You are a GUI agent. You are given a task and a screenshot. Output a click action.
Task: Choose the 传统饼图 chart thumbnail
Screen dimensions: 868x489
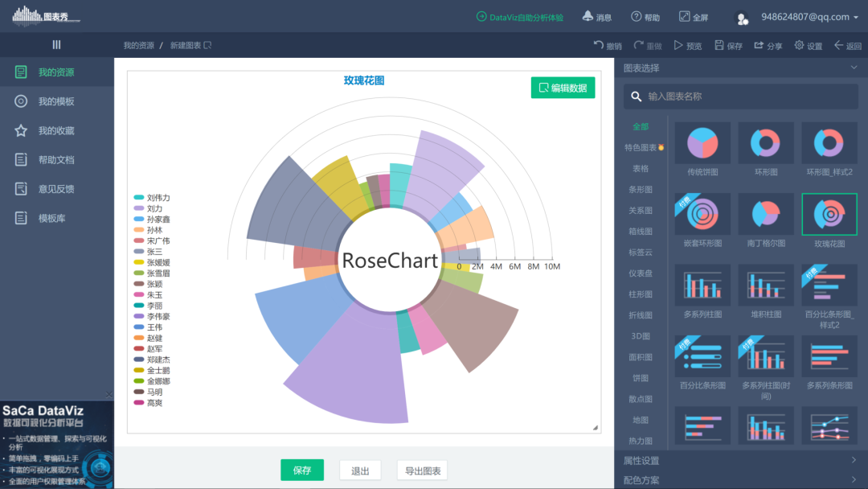tap(702, 143)
